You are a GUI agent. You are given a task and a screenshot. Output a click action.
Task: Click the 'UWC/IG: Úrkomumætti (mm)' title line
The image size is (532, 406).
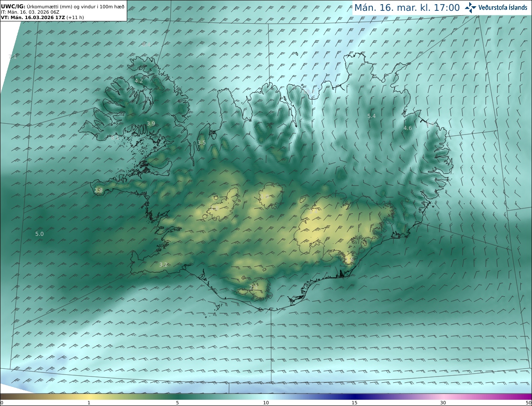coord(62,6)
